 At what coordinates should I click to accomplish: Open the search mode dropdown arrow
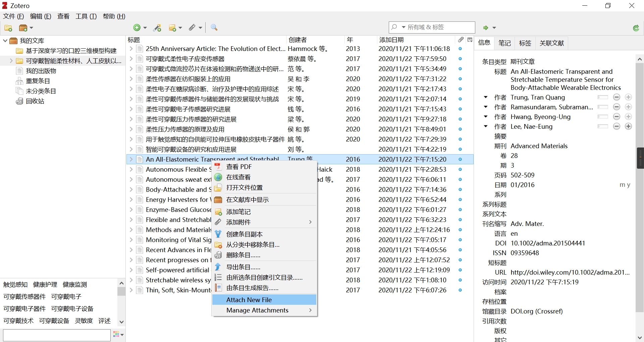[x=404, y=27]
